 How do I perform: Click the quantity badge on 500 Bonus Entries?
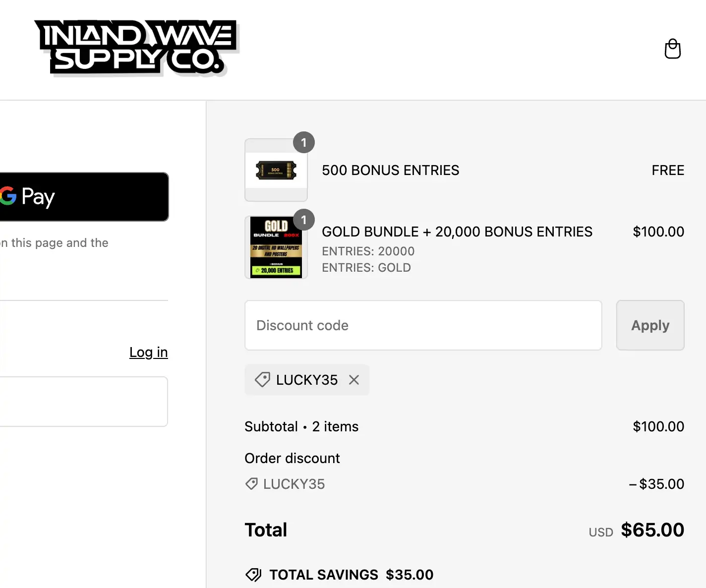point(304,143)
